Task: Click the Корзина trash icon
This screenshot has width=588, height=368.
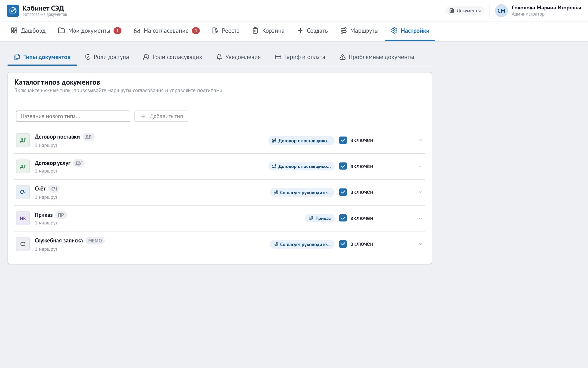Action: click(255, 31)
